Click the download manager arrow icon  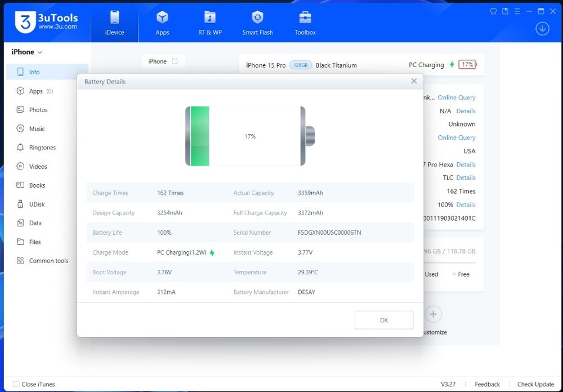coord(542,29)
